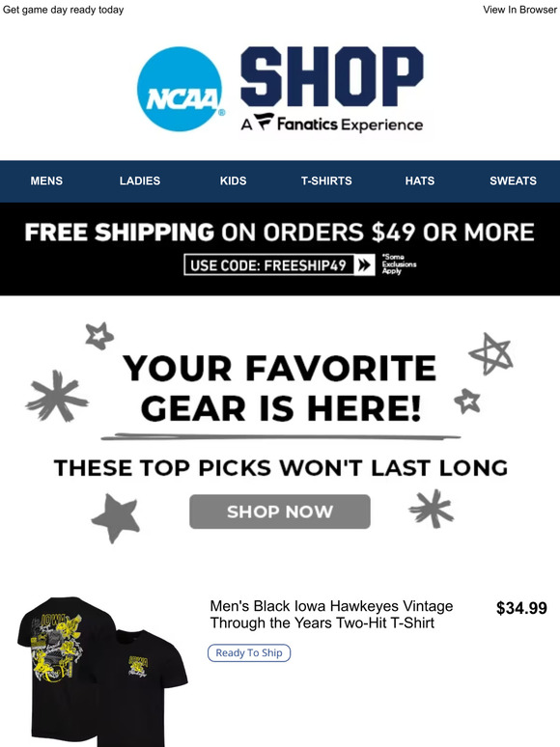Open the MENS category
Viewport: 560px width, 747px height.
(x=46, y=181)
